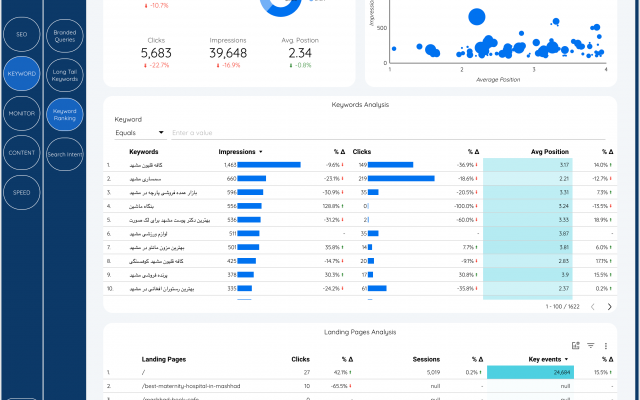Open the Long Tail Keywords page

click(64, 75)
